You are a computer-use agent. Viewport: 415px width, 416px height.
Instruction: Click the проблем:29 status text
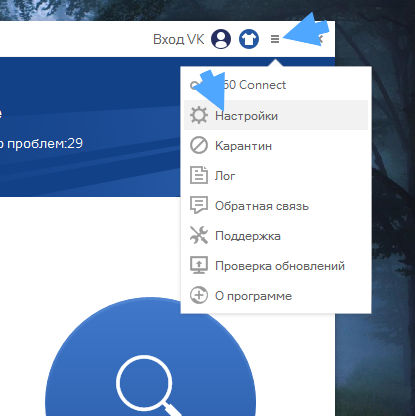[x=45, y=144]
